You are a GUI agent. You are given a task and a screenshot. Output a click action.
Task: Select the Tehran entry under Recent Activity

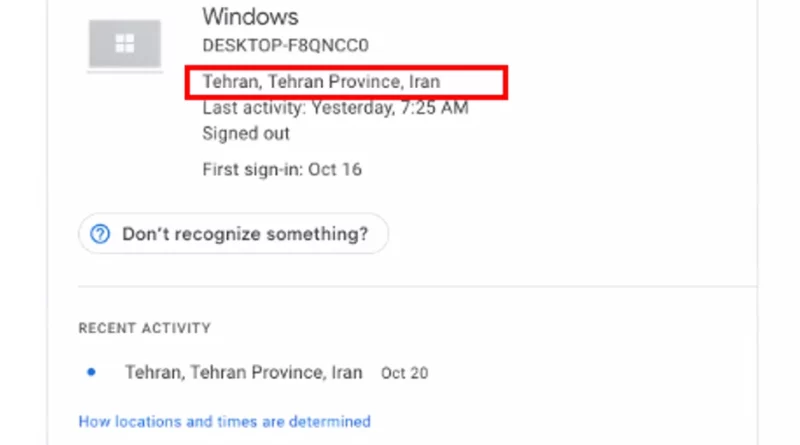(244, 373)
